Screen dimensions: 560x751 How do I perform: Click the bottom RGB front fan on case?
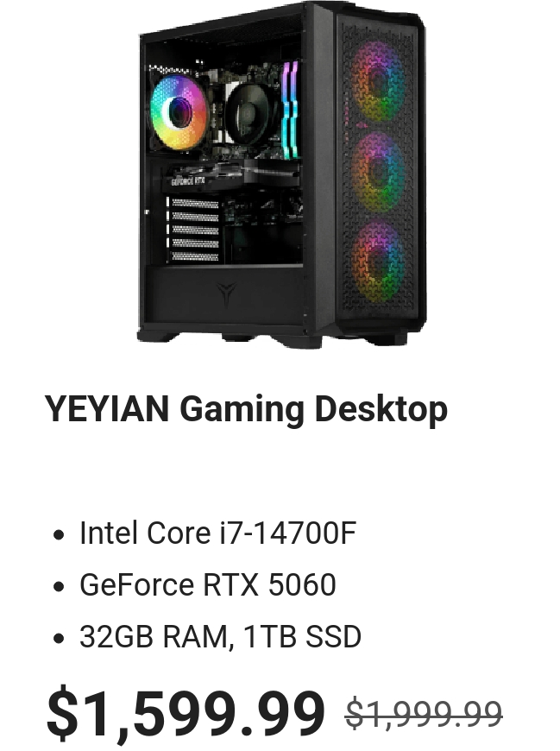tap(378, 261)
